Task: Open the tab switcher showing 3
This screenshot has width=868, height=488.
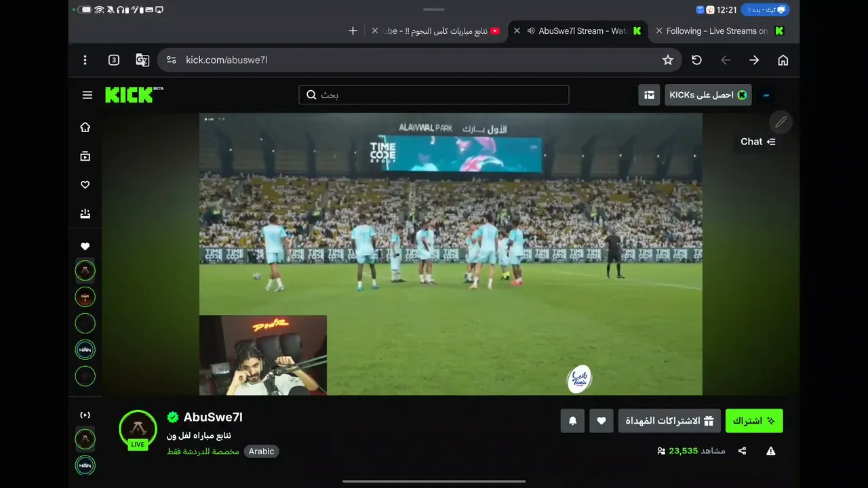Action: pos(114,60)
